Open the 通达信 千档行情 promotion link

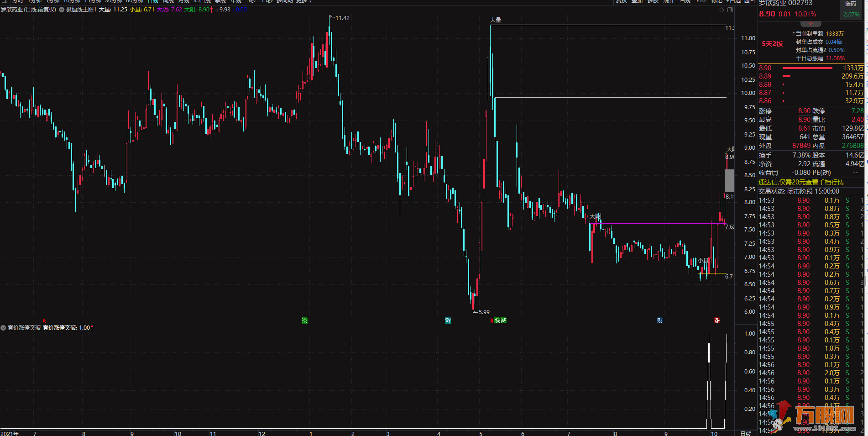[x=801, y=182]
